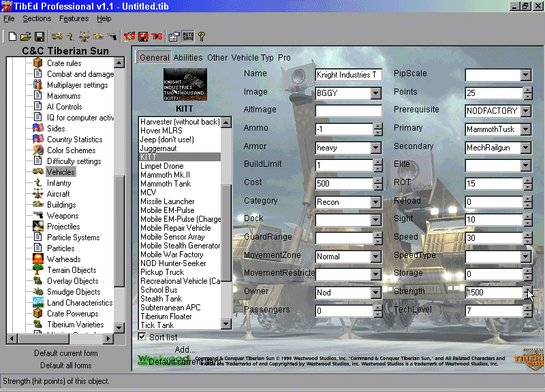Expand the Owner dropdown set to Nod

(x=376, y=293)
